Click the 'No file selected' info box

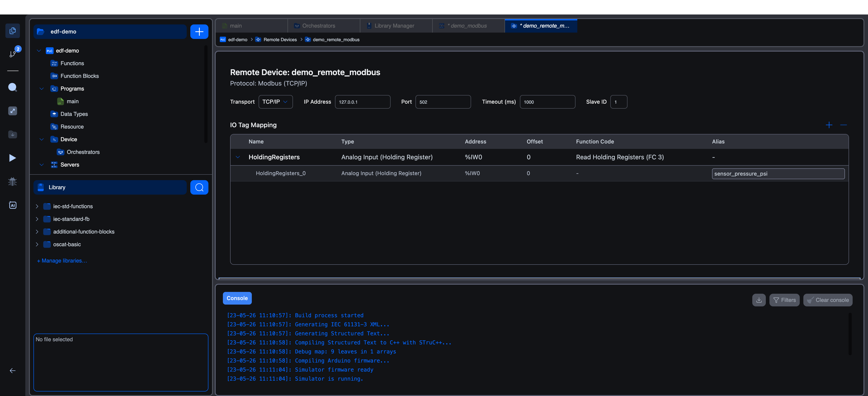pyautogui.click(x=121, y=363)
